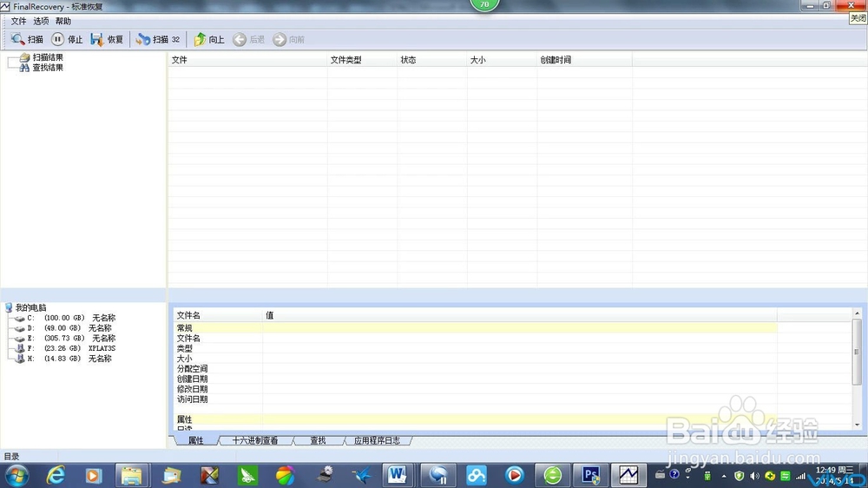Open the 选项 menu
The height and width of the screenshot is (488, 868).
(41, 21)
